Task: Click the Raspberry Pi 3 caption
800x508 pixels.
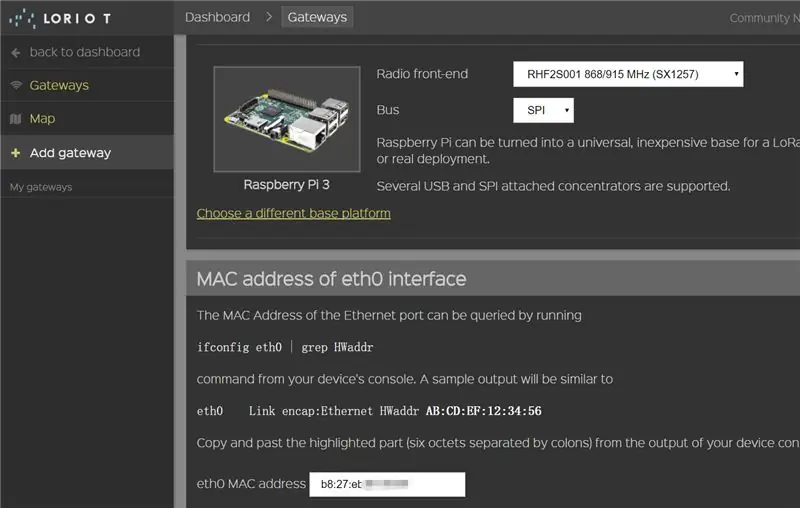Action: coord(287,185)
